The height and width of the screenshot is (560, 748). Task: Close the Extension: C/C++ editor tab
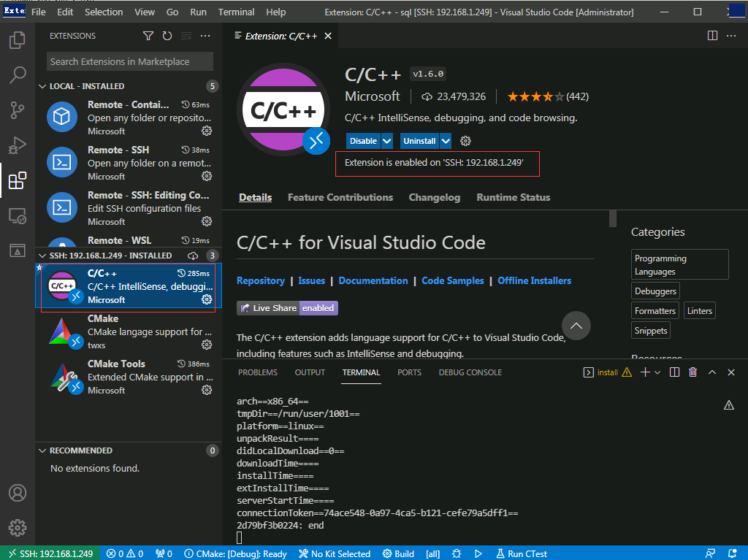[328, 36]
